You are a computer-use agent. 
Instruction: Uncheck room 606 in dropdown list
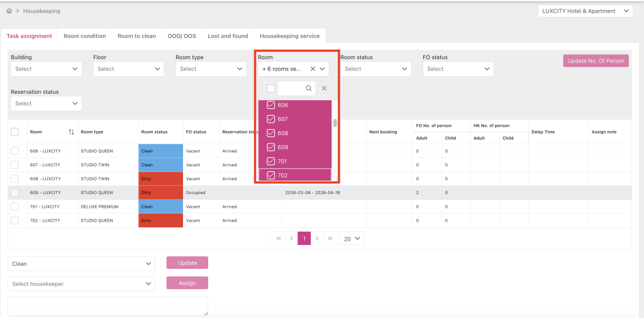[x=271, y=105]
